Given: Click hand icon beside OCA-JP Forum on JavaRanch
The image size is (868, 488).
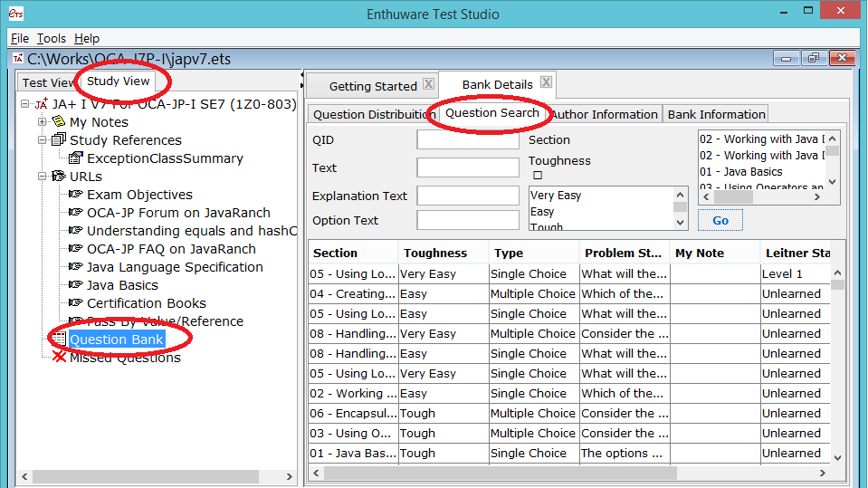Looking at the screenshot, I should 75,212.
